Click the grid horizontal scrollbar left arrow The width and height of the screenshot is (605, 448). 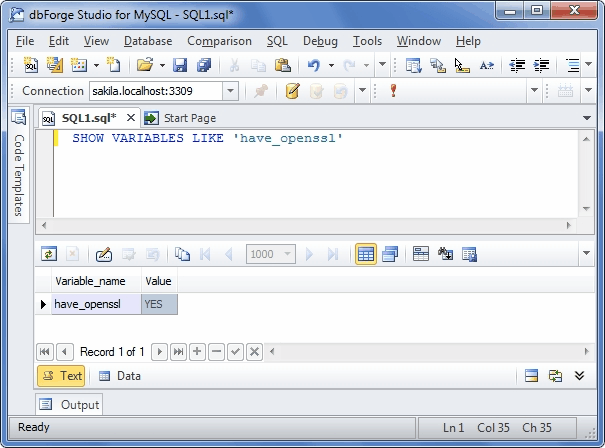tap(272, 351)
